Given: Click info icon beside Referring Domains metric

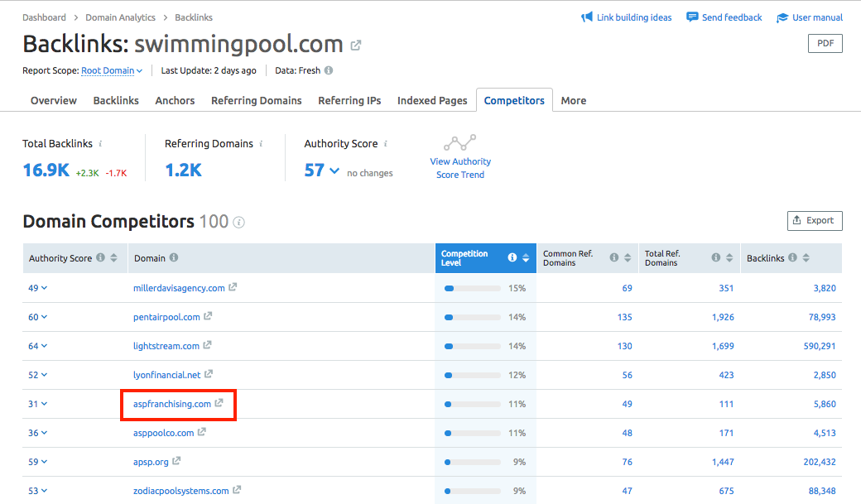Looking at the screenshot, I should (x=261, y=143).
